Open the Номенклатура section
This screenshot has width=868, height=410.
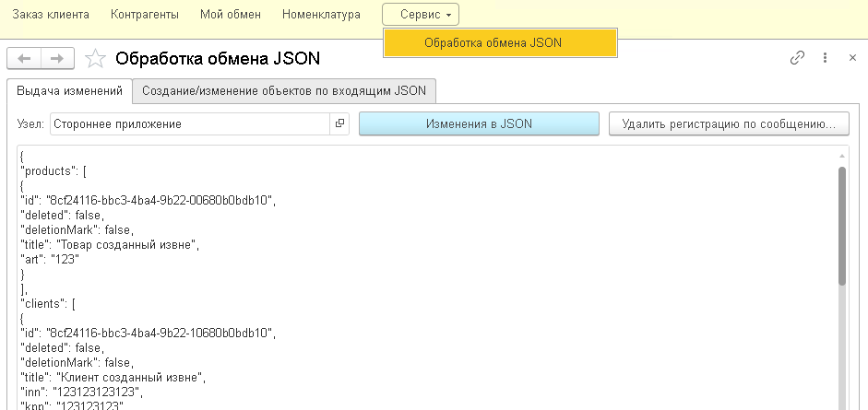pyautogui.click(x=321, y=15)
